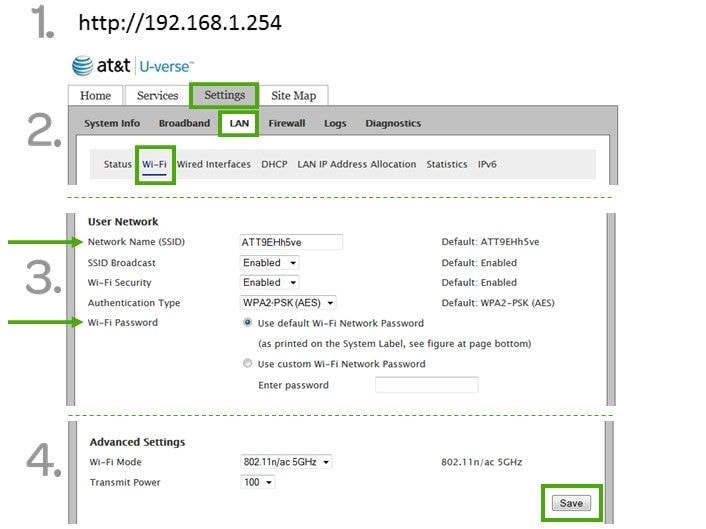The width and height of the screenshot is (706, 529).
Task: Click the AT&T globe logo
Action: click(82, 66)
